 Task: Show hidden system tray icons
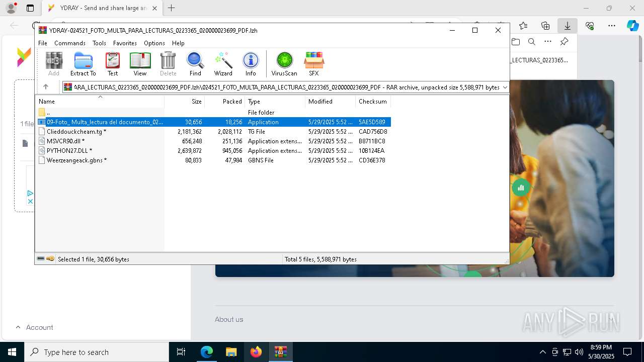click(x=542, y=352)
